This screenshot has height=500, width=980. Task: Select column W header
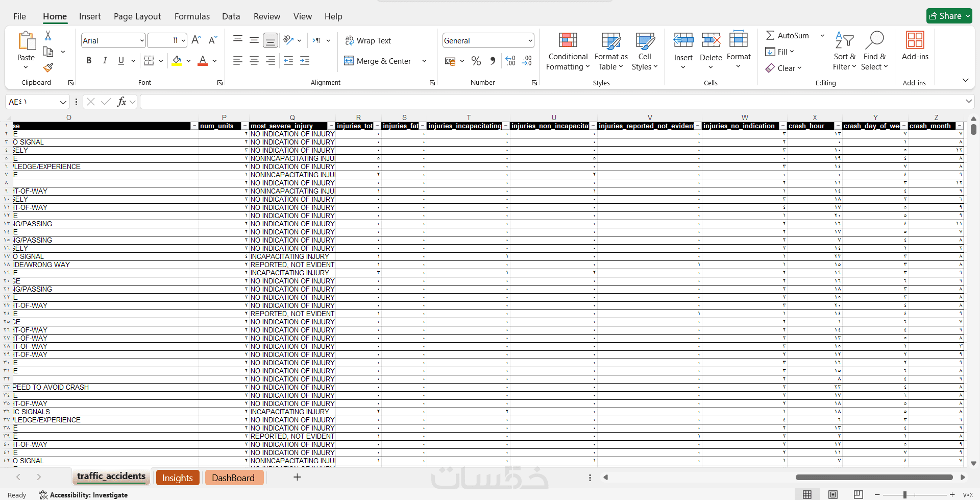click(745, 117)
